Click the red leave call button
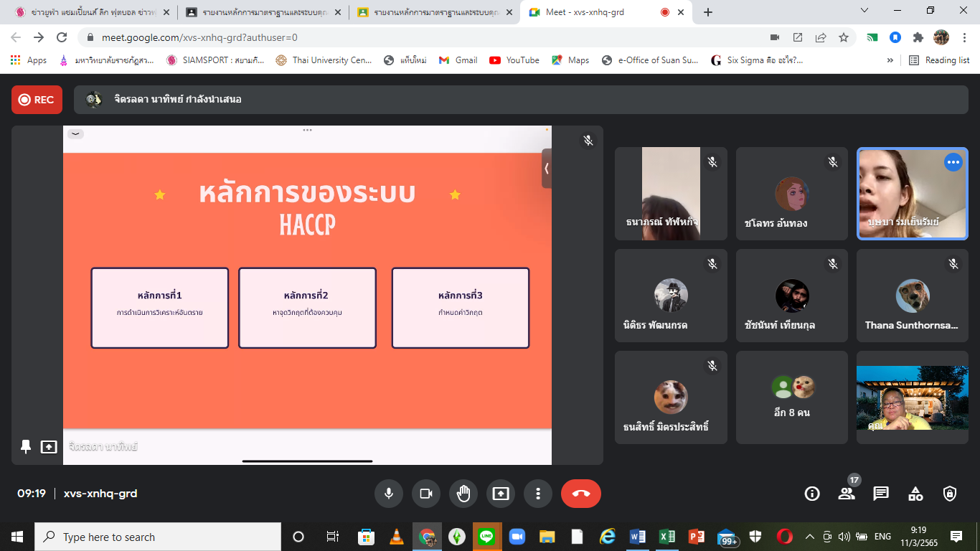Image resolution: width=980 pixels, height=551 pixels. (x=580, y=494)
